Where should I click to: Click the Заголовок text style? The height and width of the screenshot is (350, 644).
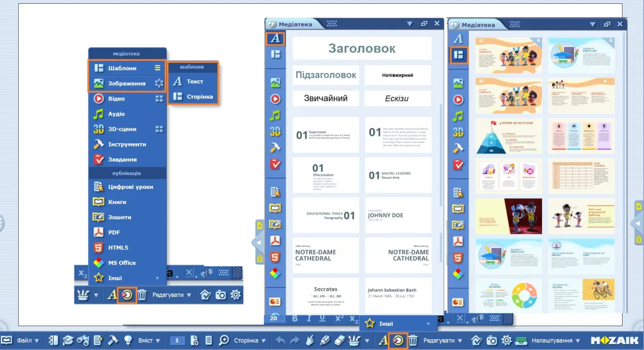tap(362, 48)
